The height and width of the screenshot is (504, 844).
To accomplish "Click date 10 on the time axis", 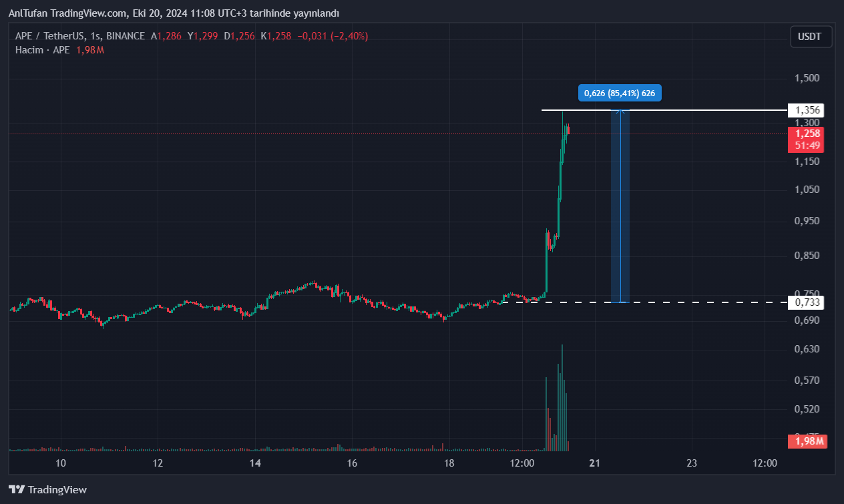I will [61, 463].
